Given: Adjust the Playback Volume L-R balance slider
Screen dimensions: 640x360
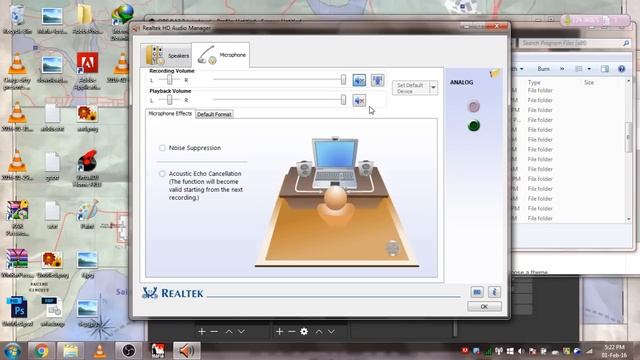Looking at the screenshot, I should pos(169,100).
